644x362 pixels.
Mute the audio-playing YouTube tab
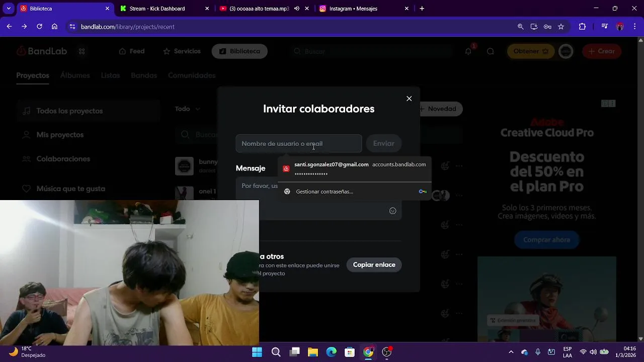[297, 9]
